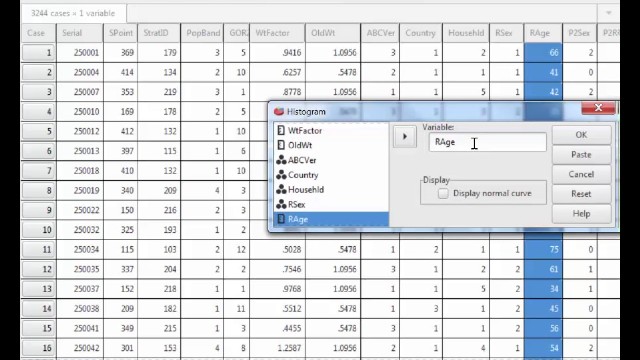Select the StratID column header
Viewport: 640px width, 360px height.
point(159,33)
